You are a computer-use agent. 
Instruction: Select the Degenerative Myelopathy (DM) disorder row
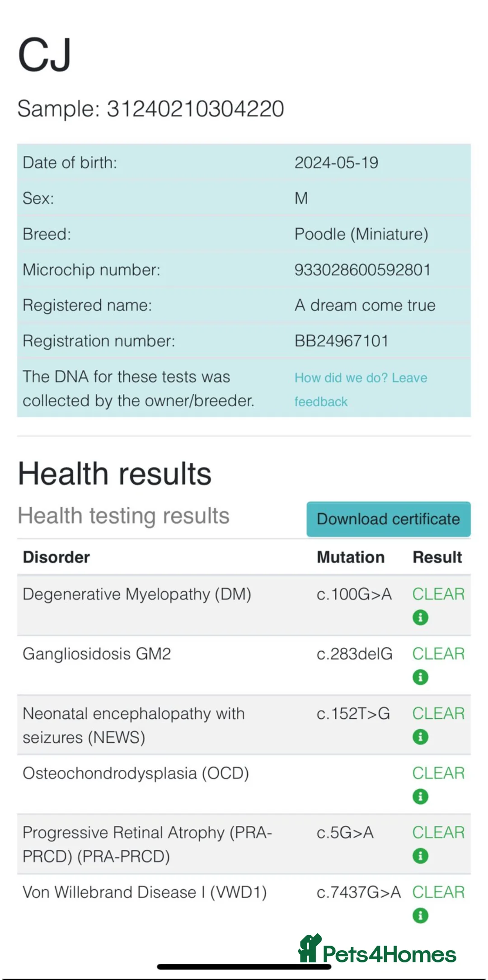pyautogui.click(x=137, y=594)
